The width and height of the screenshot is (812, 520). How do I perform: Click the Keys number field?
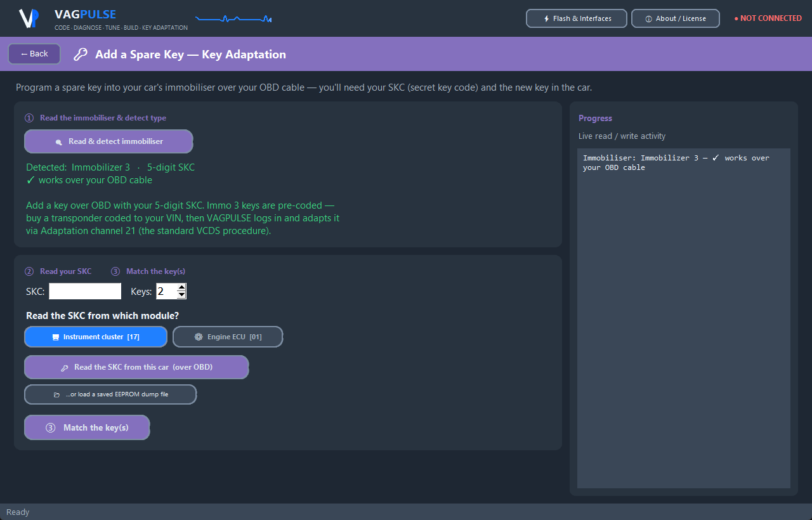pyautogui.click(x=166, y=291)
